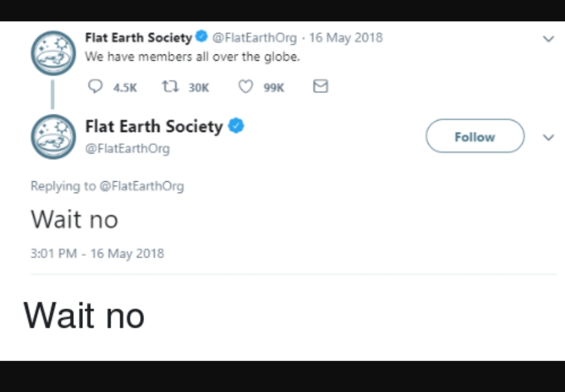Viewport: 565px width, 392px height.
Task: Click the reply speech bubble icon
Action: (x=95, y=86)
